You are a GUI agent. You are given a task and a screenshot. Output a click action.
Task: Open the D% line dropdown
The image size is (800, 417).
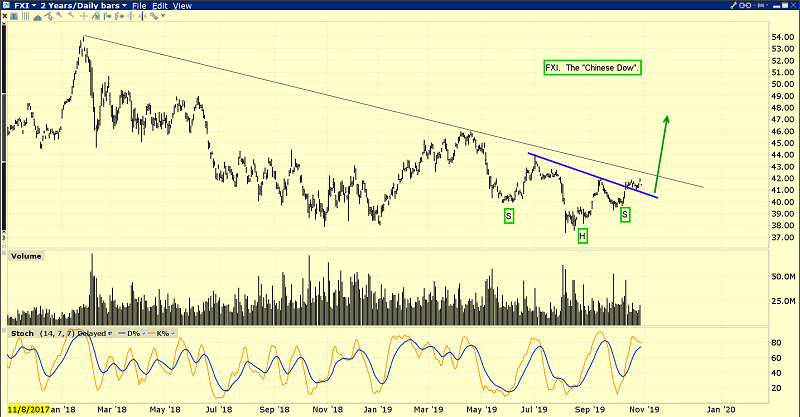(143, 333)
